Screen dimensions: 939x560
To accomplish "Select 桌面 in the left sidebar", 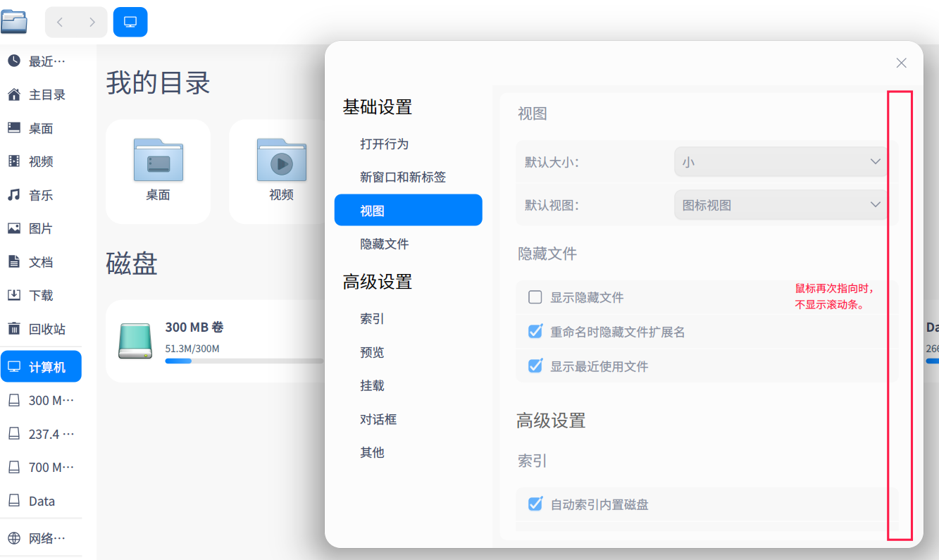I will coord(41,128).
